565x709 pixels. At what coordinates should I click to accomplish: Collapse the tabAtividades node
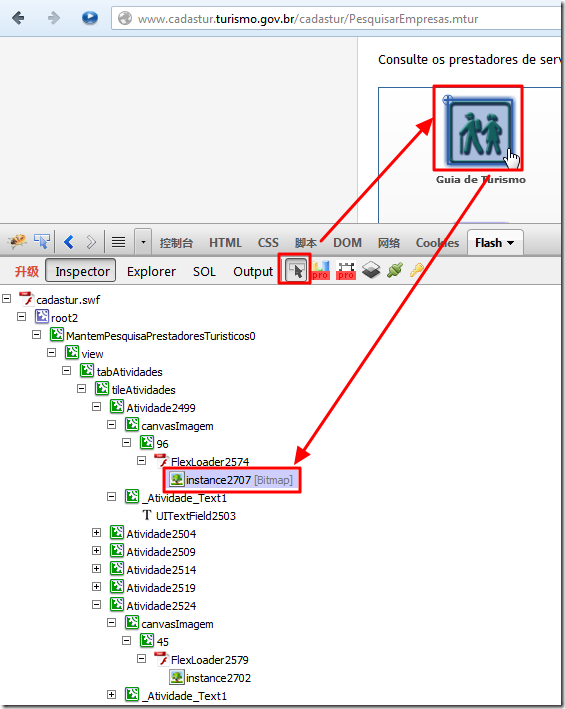[66, 371]
